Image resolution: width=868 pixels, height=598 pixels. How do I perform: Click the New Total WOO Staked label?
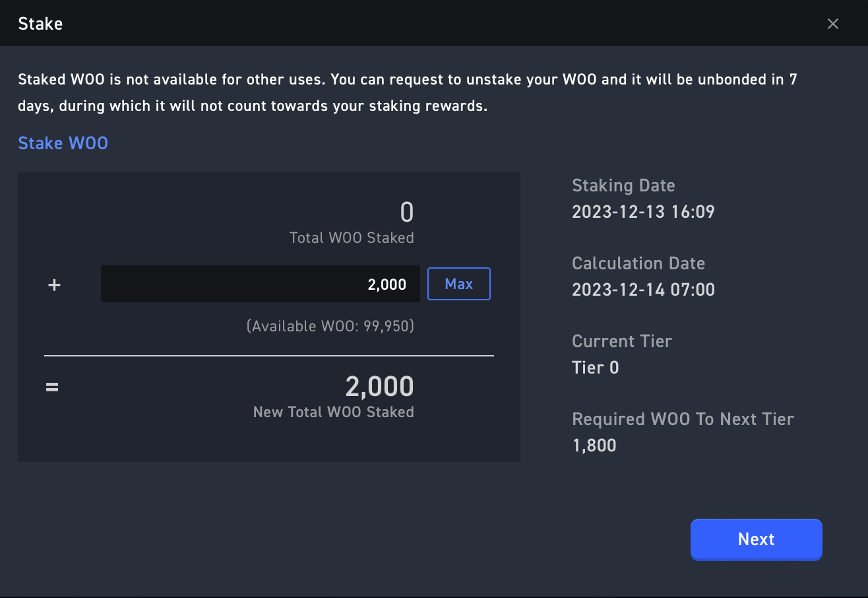[334, 412]
